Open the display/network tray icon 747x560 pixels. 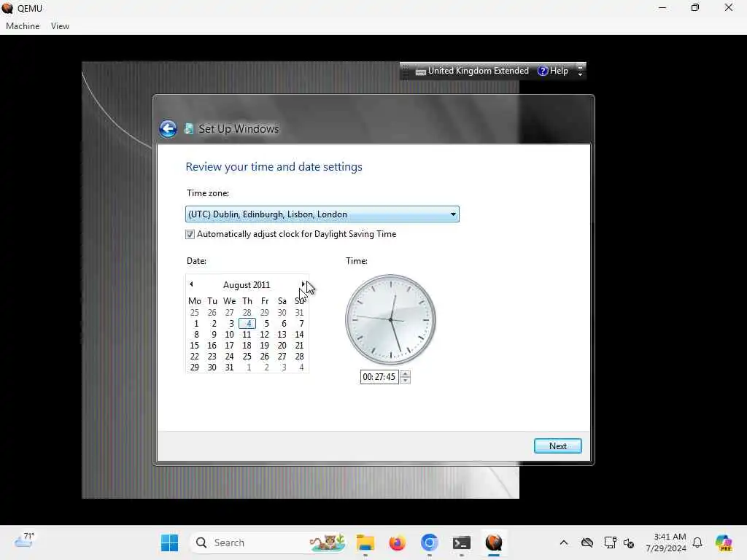[610, 542]
